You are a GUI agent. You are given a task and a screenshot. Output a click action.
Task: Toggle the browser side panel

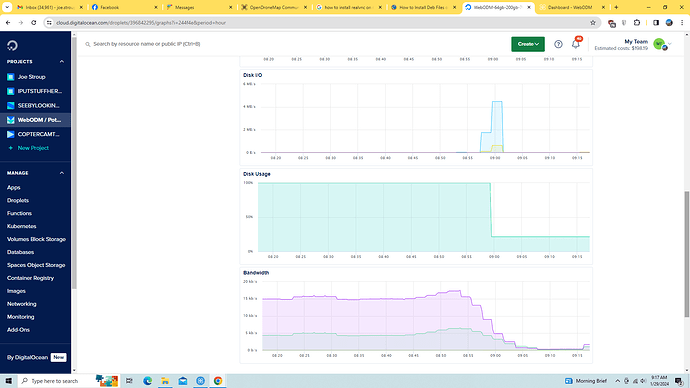[x=656, y=23]
